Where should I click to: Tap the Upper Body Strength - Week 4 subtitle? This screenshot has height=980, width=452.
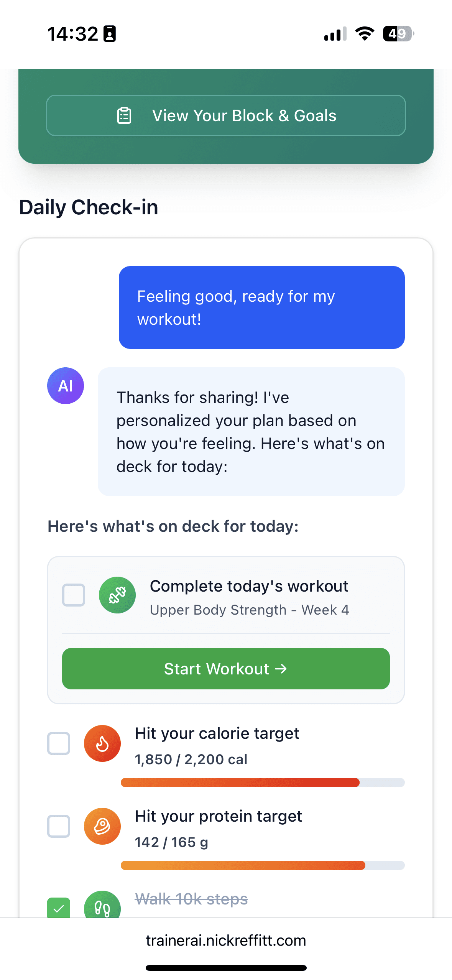(249, 610)
